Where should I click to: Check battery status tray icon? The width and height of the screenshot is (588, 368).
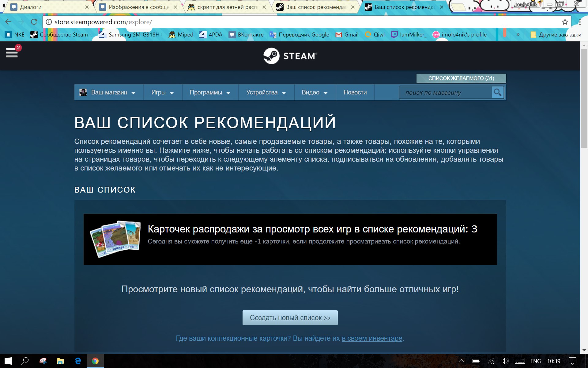click(x=476, y=361)
